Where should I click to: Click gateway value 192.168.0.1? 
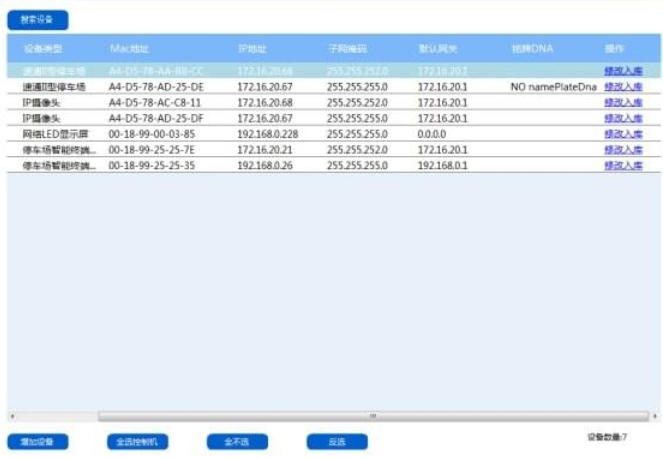[x=442, y=165]
